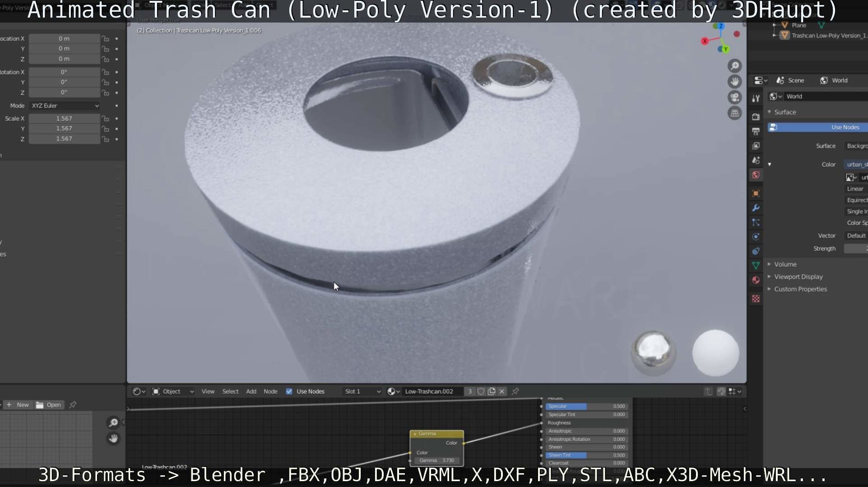Click hand pan icon in image editor

(113, 438)
